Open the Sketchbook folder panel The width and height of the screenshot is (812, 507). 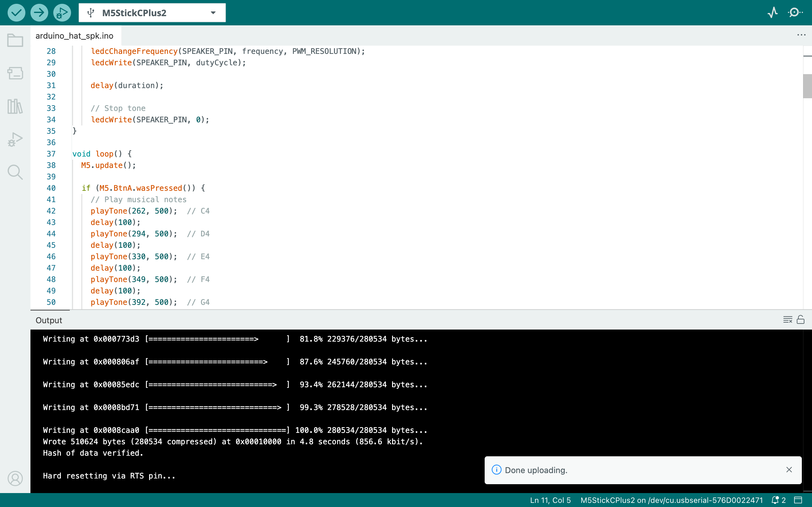[15, 40]
